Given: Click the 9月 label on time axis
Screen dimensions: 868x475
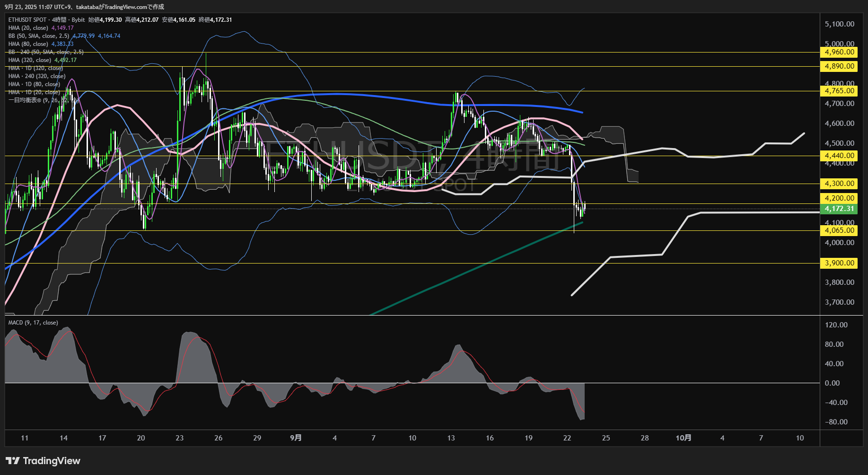Looking at the screenshot, I should click(296, 438).
